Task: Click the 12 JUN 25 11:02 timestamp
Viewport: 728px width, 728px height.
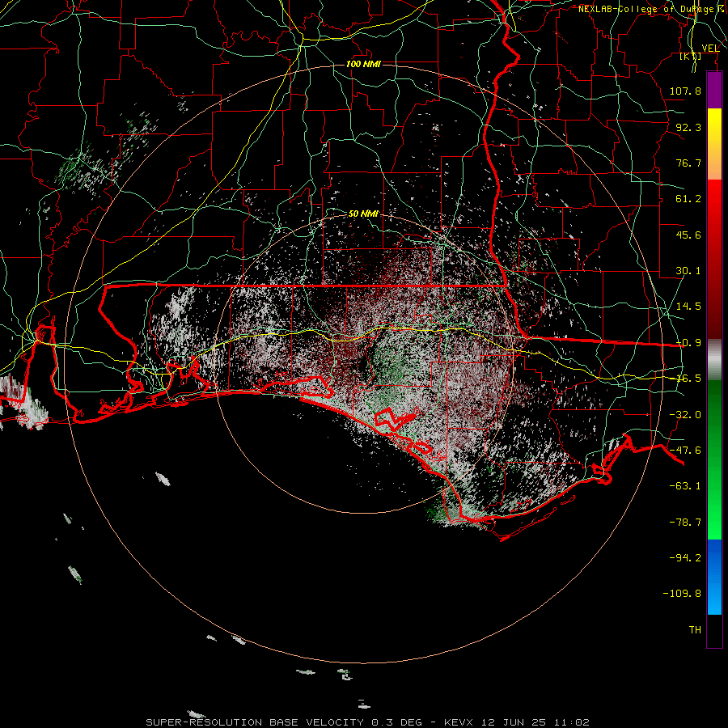Action: [535, 722]
